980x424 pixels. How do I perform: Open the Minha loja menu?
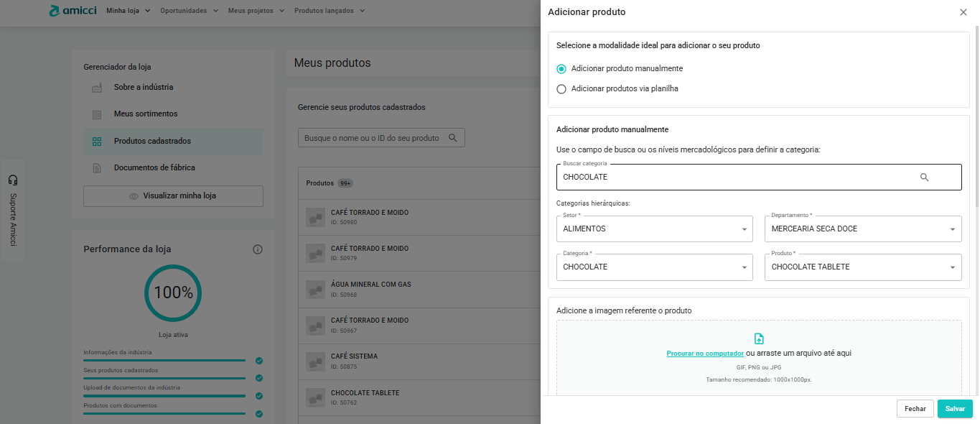point(128,11)
